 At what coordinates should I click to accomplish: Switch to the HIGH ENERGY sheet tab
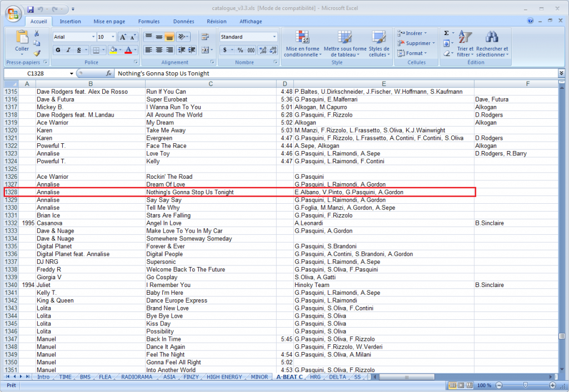(224, 377)
